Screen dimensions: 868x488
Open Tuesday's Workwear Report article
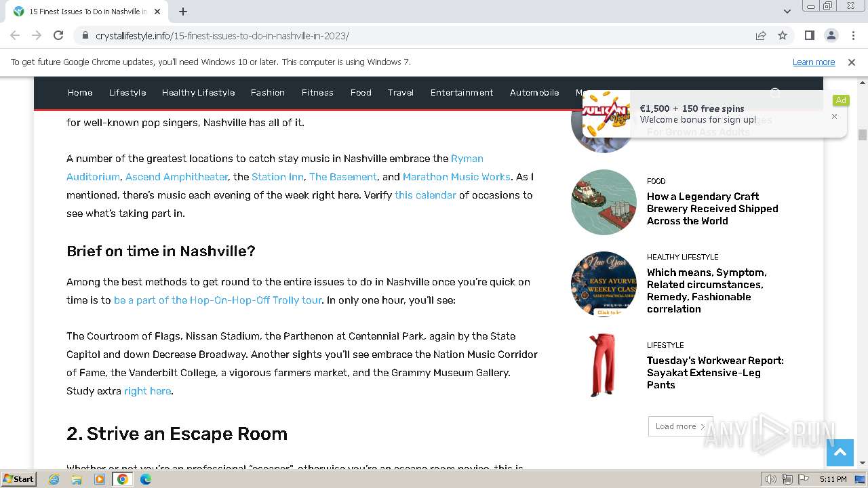715,373
